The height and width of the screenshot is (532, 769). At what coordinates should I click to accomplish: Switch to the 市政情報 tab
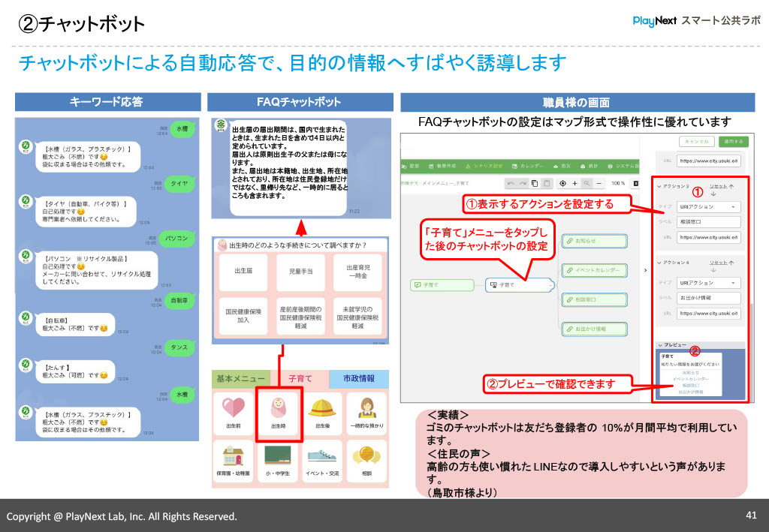[360, 378]
